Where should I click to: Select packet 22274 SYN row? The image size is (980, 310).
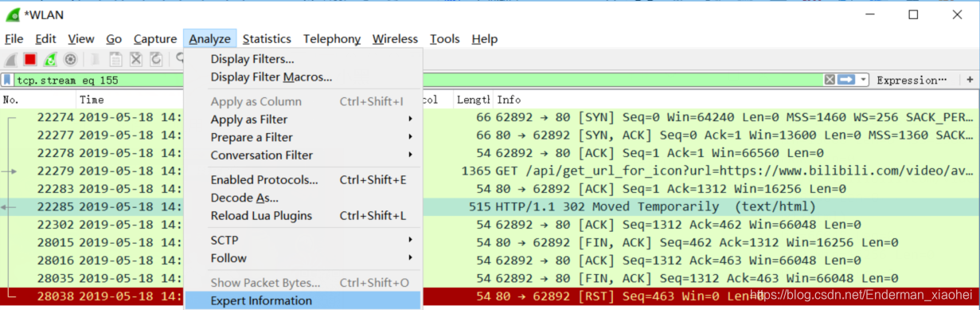coord(490,117)
